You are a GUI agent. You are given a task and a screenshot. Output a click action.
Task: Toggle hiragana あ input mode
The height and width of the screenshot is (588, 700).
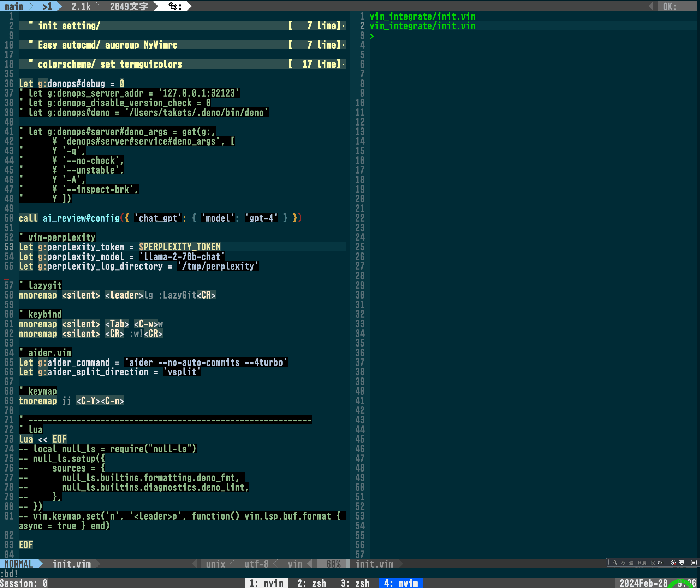click(623, 563)
